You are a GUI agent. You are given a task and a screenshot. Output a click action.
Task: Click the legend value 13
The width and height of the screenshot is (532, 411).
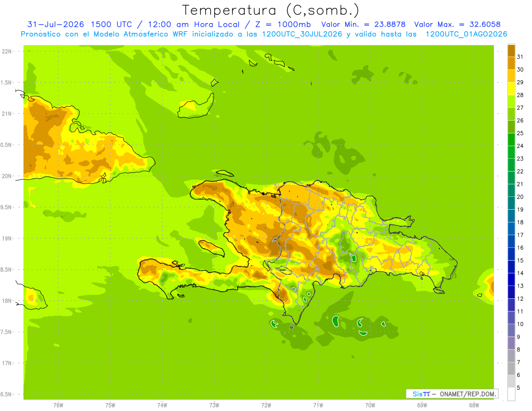click(520, 286)
